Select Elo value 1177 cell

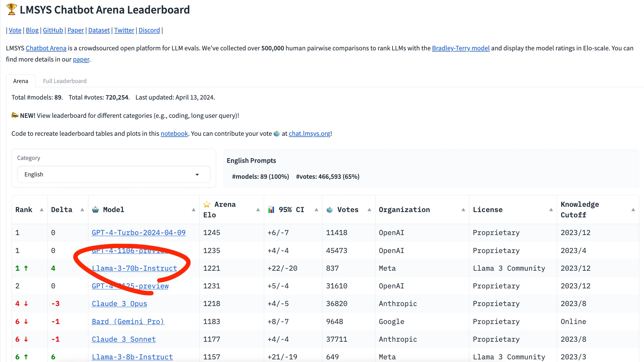coord(212,339)
